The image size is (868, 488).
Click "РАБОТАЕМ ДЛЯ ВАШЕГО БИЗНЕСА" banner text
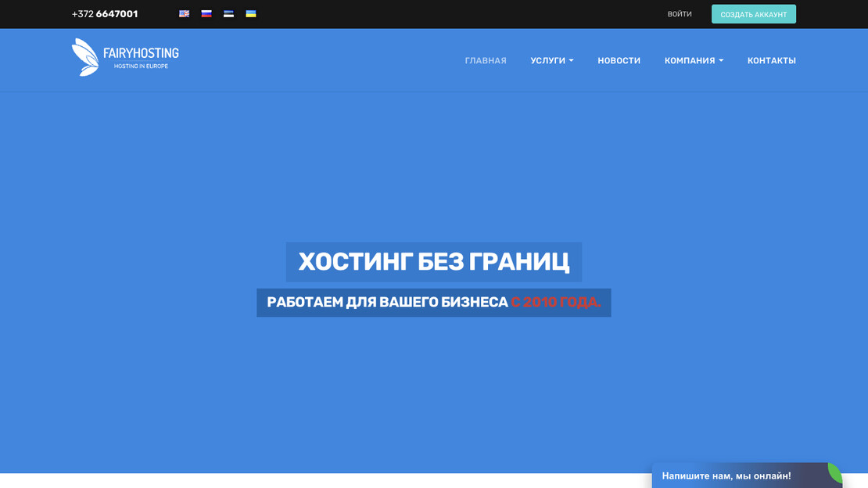[x=387, y=303]
